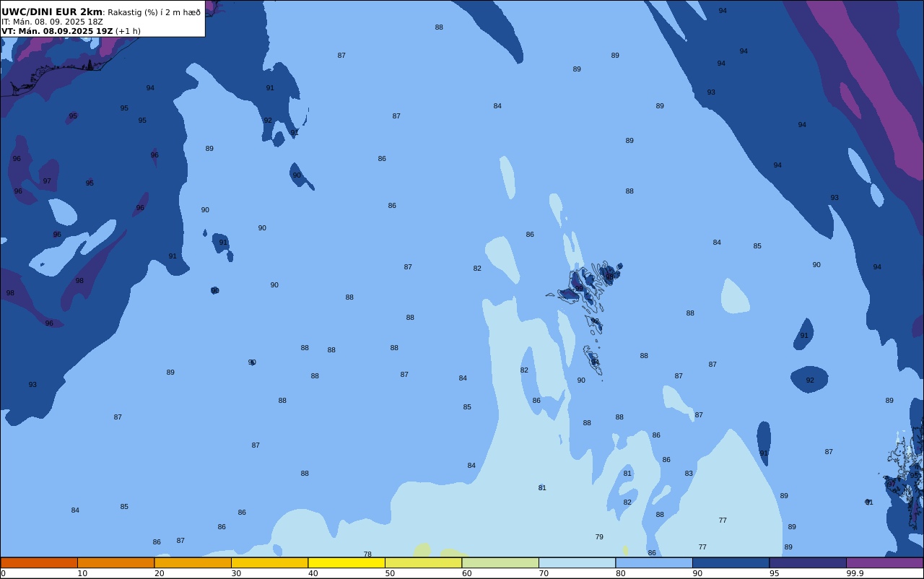Screen dimensions: 924x579
Task: Click the dark orange 0–10 legend swatch
Action: point(39,563)
